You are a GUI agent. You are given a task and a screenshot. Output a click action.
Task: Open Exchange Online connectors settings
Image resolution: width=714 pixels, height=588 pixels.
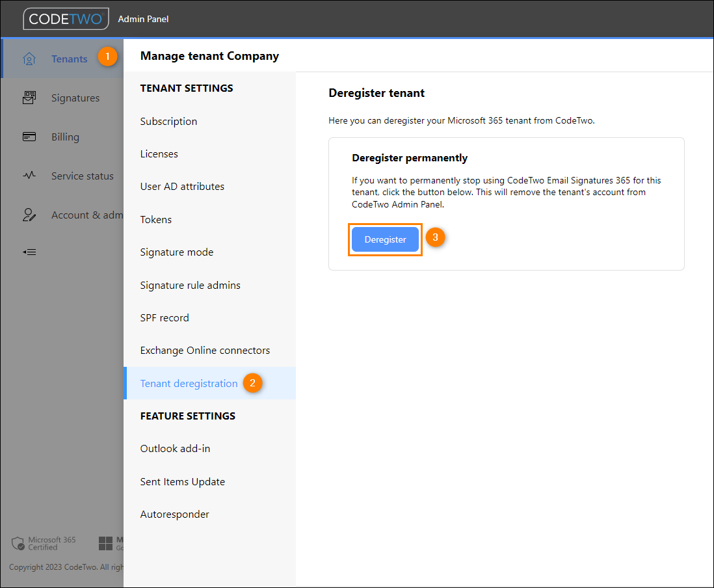(x=209, y=351)
